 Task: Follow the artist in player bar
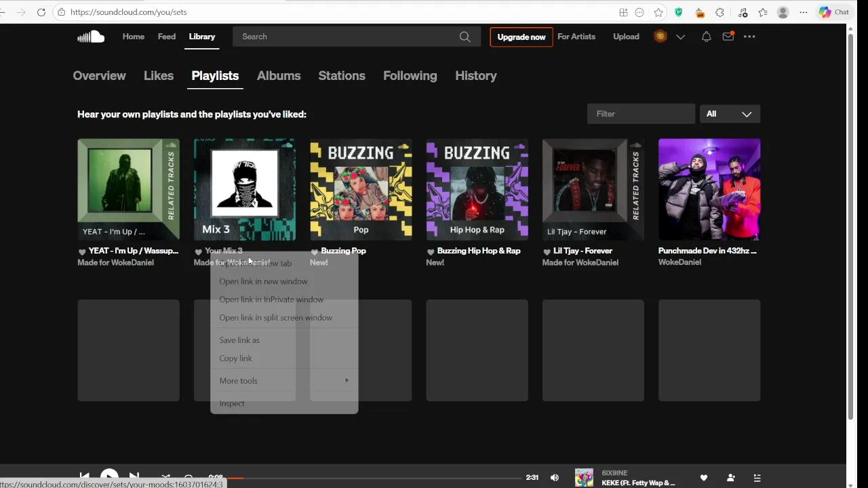[730, 478]
